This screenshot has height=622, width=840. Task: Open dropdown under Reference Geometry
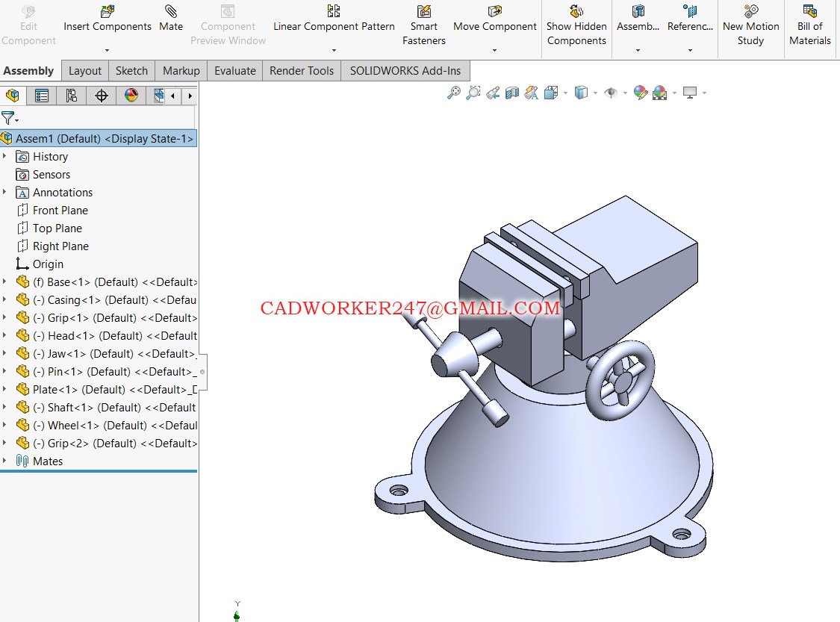[690, 50]
